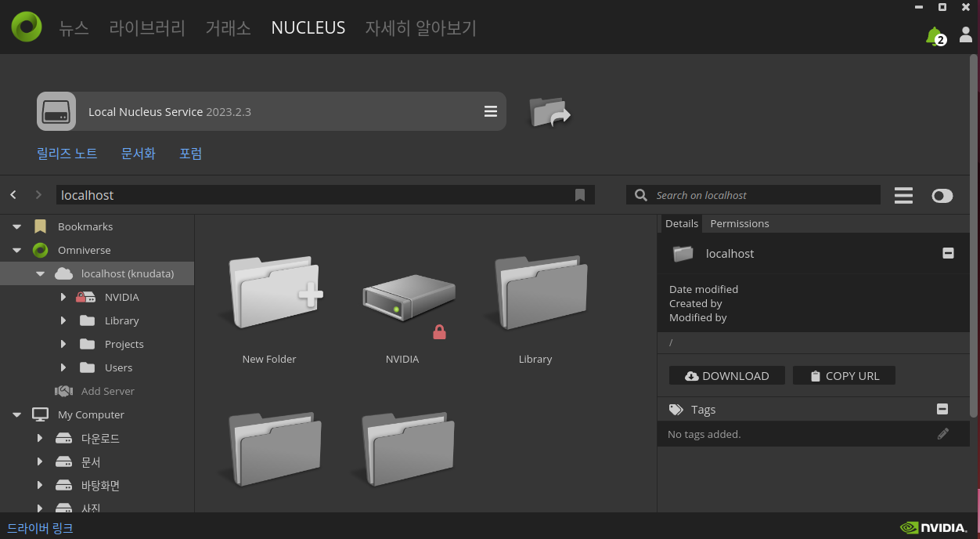Select the Bookmarks icon in tree

[40, 226]
